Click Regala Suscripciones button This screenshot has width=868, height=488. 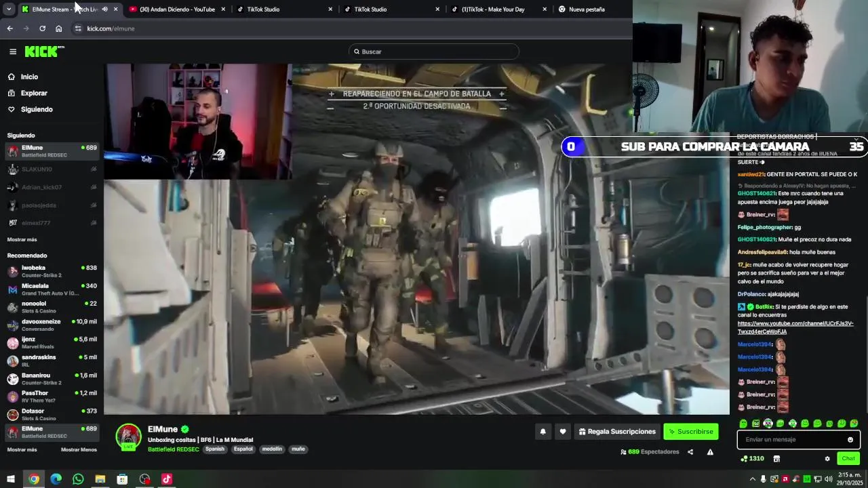(x=617, y=432)
